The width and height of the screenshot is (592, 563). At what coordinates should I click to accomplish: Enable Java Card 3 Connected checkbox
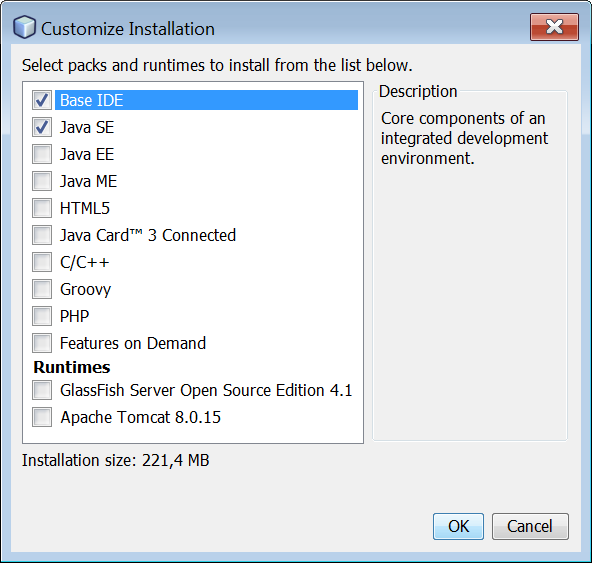(42, 235)
